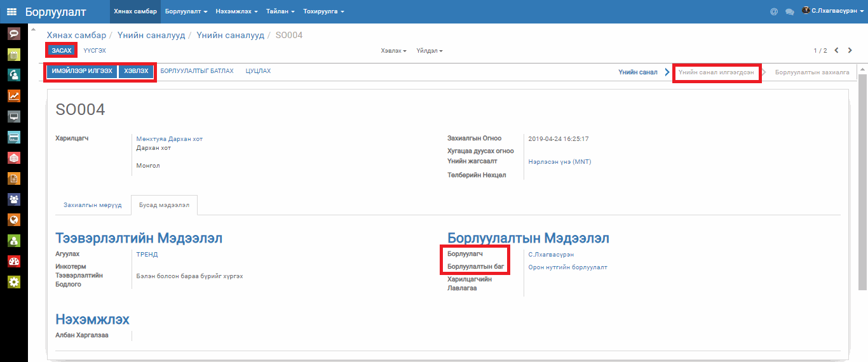Click the red dashboard gauge sidebar icon

pos(13,261)
